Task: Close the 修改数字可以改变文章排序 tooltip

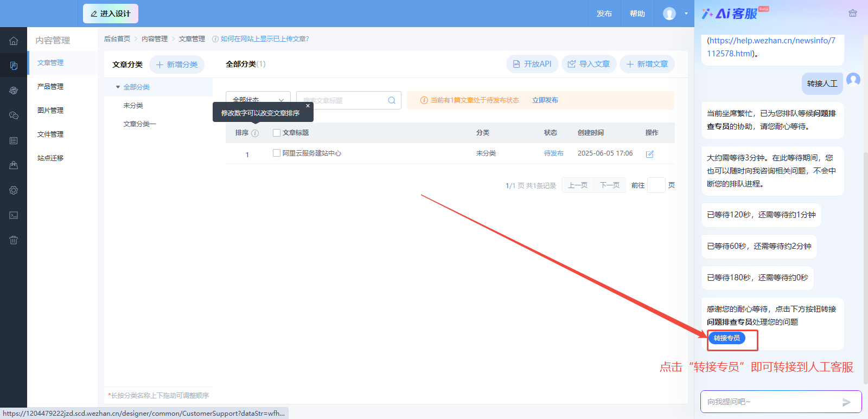Action: (x=308, y=106)
